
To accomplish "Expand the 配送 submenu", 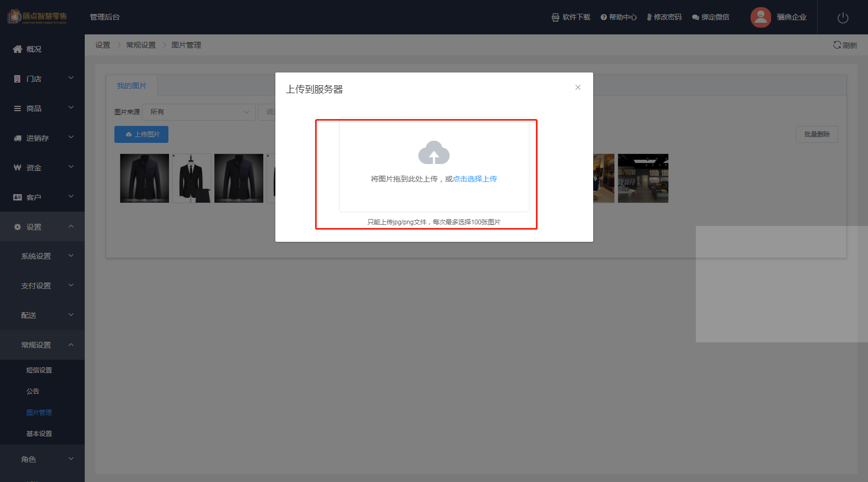I will tap(42, 315).
